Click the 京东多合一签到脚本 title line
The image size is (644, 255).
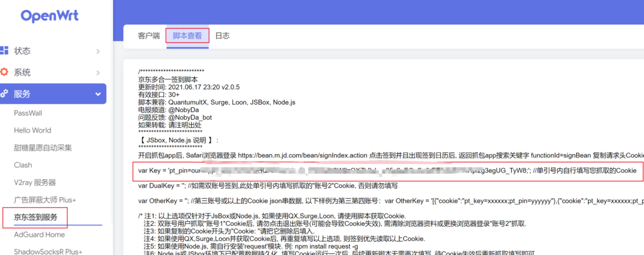point(169,79)
